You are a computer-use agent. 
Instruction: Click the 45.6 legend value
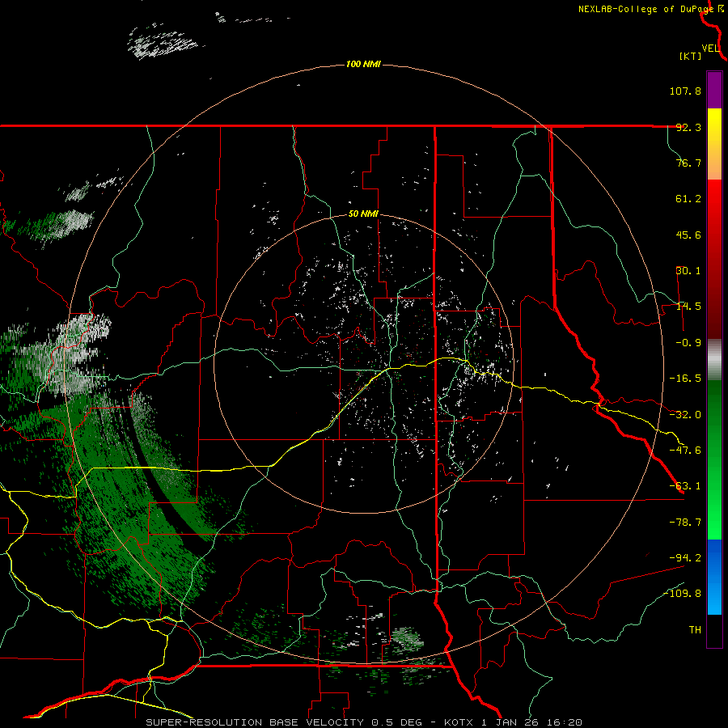(x=688, y=235)
